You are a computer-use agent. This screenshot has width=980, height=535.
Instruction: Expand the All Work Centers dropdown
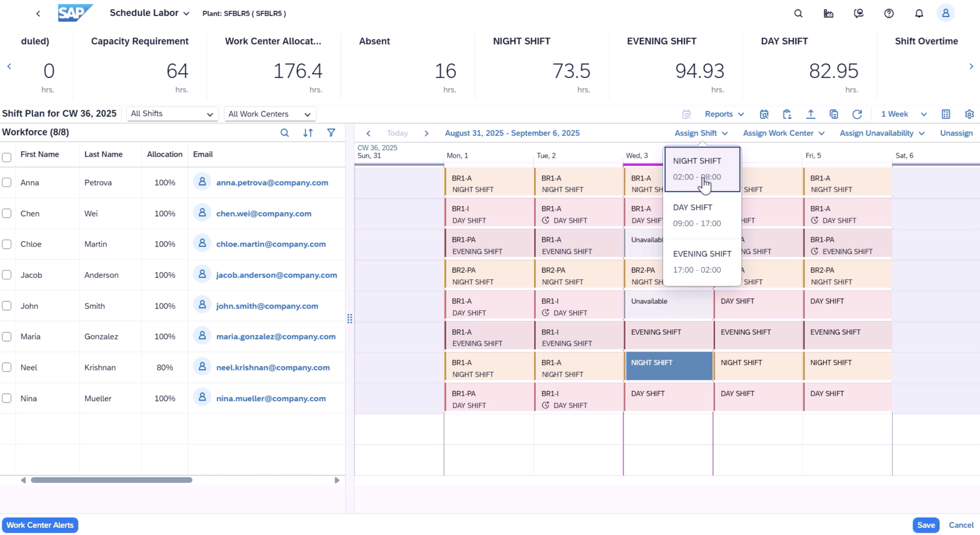click(x=270, y=114)
